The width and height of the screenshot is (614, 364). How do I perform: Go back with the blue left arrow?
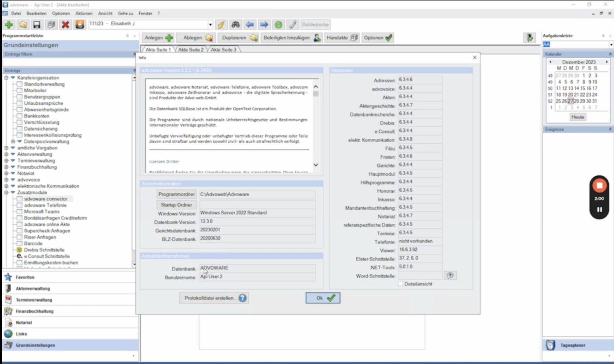click(250, 24)
